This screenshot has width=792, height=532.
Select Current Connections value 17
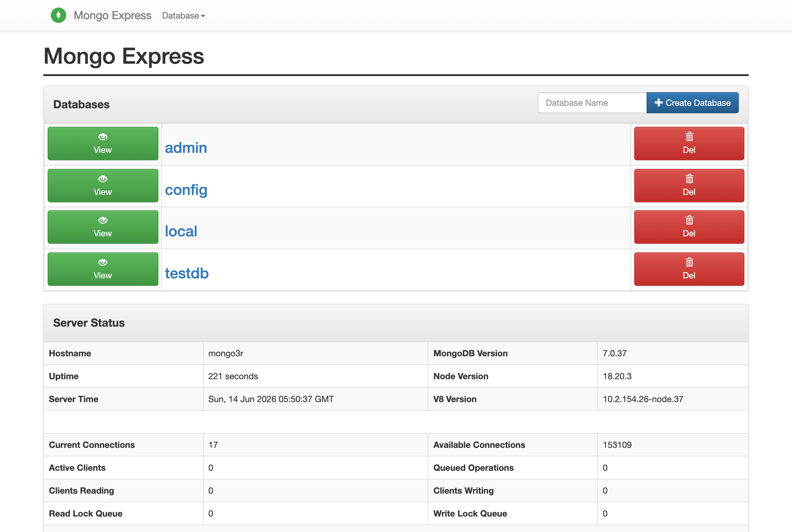213,445
